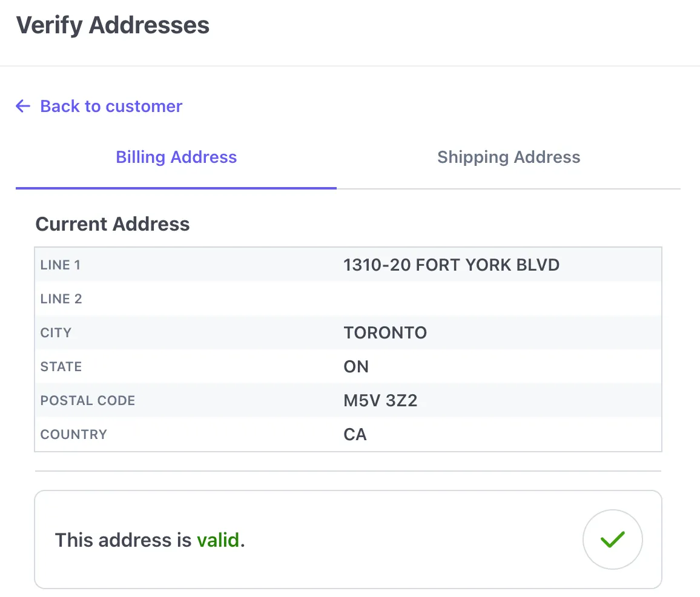
Task: Open the Back to customer link
Action: (110, 106)
